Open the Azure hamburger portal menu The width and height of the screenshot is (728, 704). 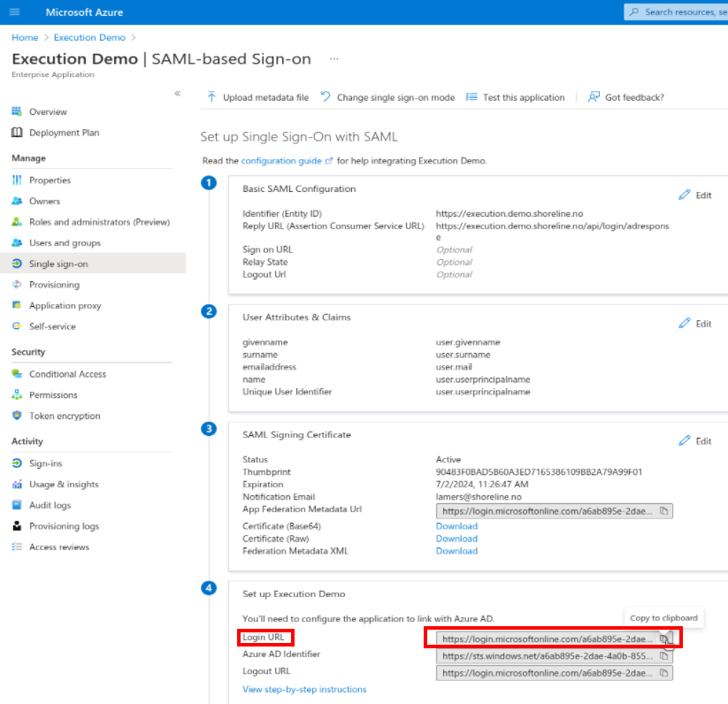14,12
